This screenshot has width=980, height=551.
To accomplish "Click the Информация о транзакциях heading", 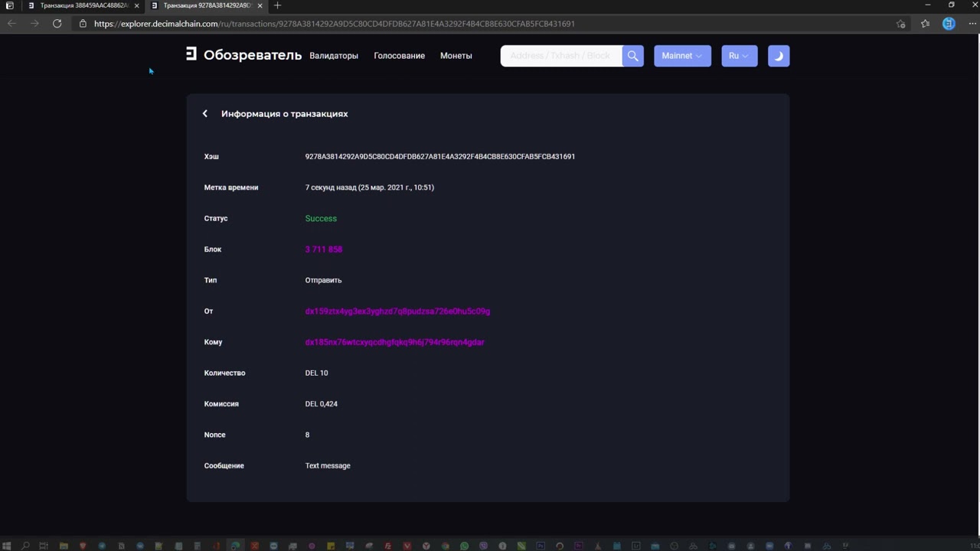I will [x=284, y=113].
